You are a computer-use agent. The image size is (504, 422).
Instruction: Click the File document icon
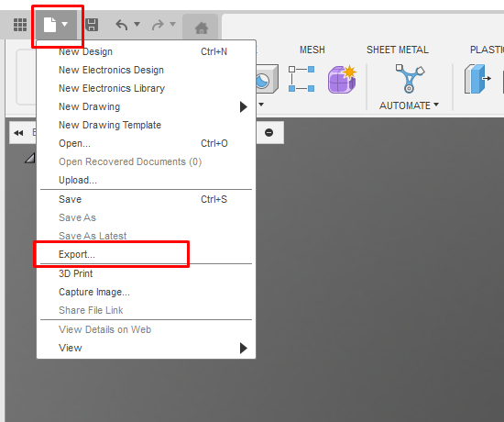(49, 25)
